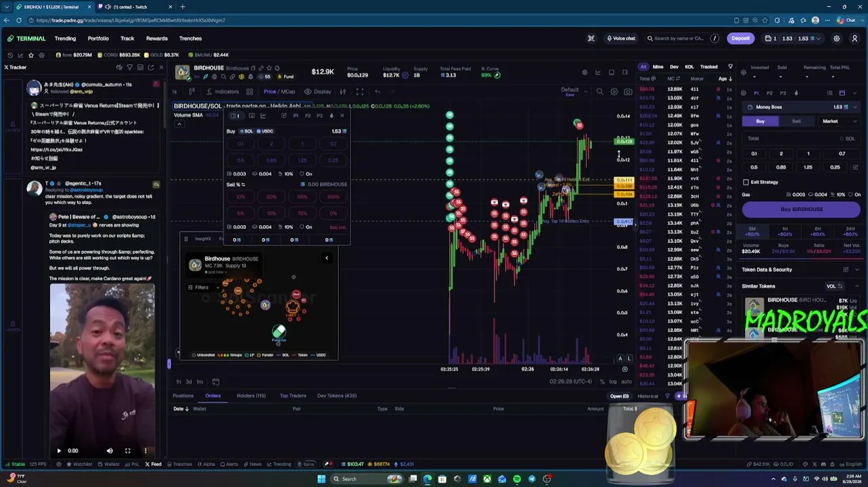
Task: Open chart settings gear beside the camera
Action: click(614, 92)
